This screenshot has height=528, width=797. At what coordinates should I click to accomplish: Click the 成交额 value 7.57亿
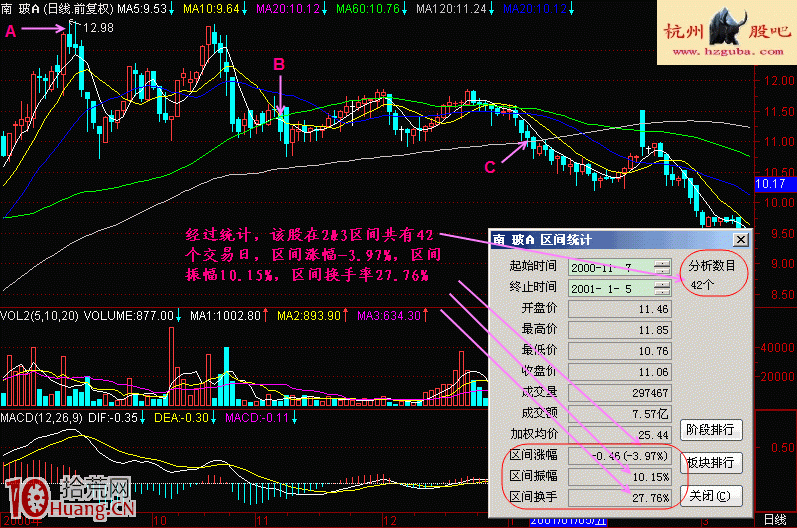(x=620, y=414)
